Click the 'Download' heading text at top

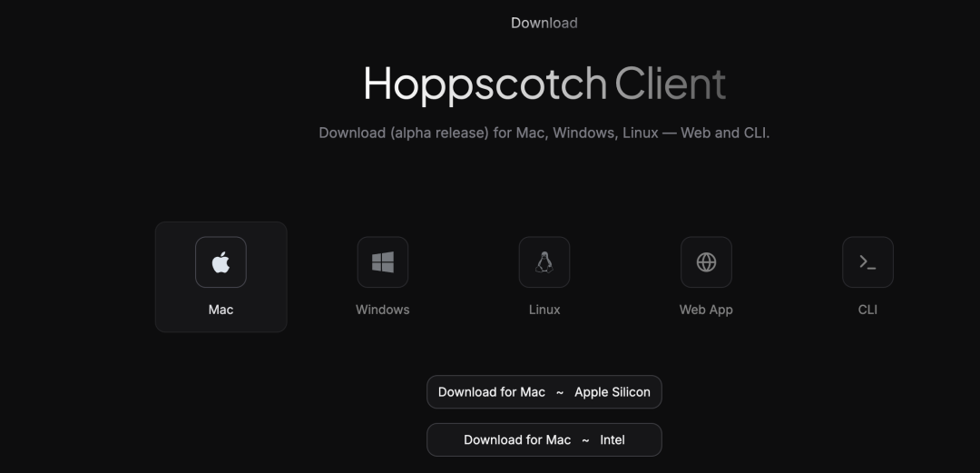[x=544, y=23]
